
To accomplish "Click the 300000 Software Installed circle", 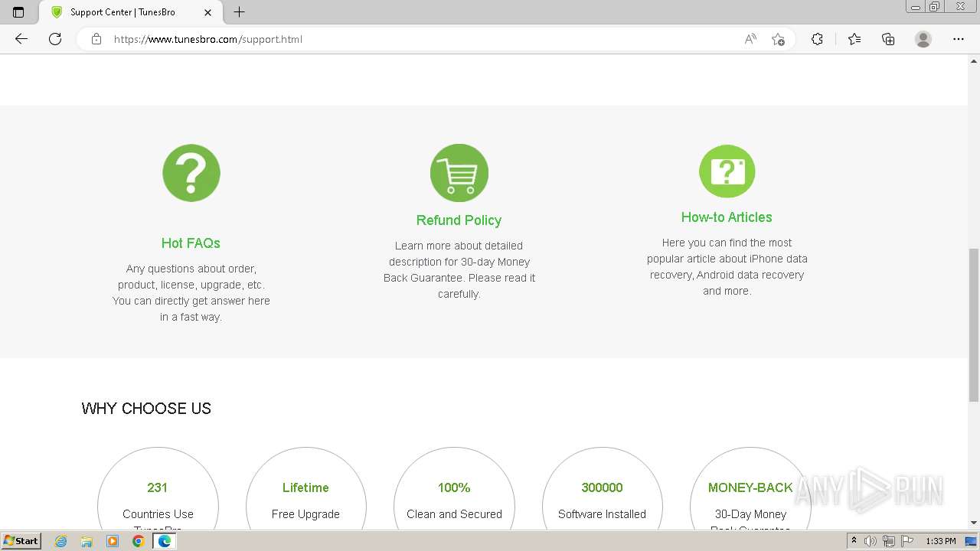I will click(x=602, y=490).
